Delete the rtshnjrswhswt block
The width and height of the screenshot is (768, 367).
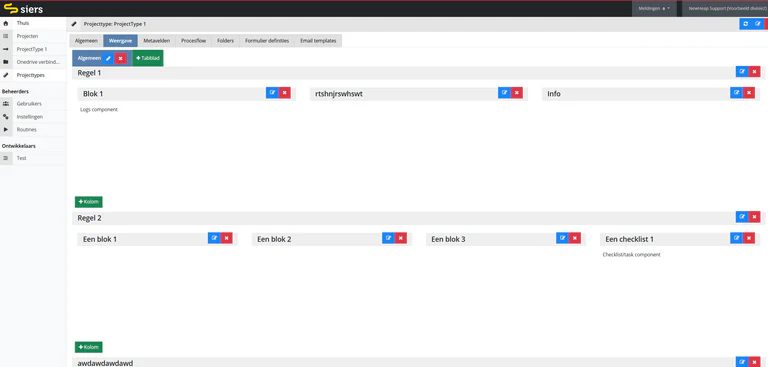[517, 93]
